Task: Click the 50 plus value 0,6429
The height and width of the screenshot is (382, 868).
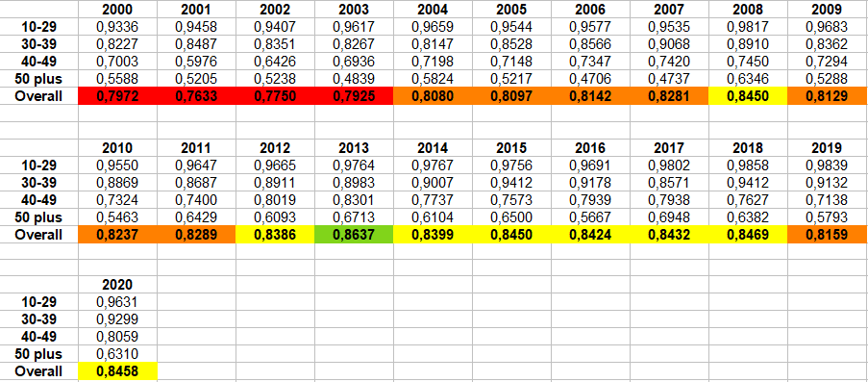Action: point(196,217)
